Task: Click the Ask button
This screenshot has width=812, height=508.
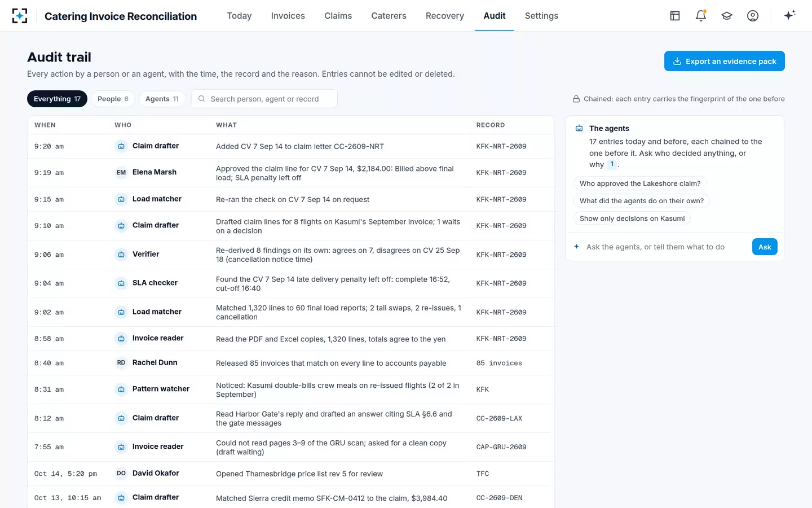Action: click(x=765, y=247)
